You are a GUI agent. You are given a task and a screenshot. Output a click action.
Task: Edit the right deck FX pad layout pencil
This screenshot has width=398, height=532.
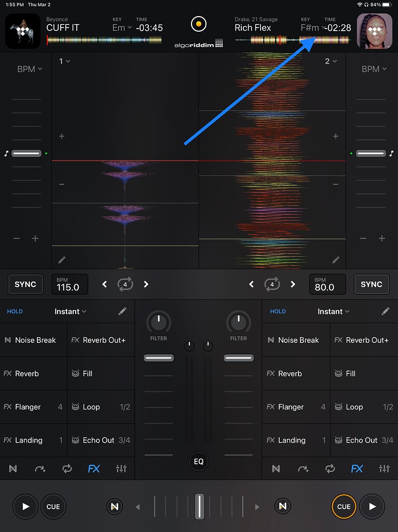[x=385, y=311]
